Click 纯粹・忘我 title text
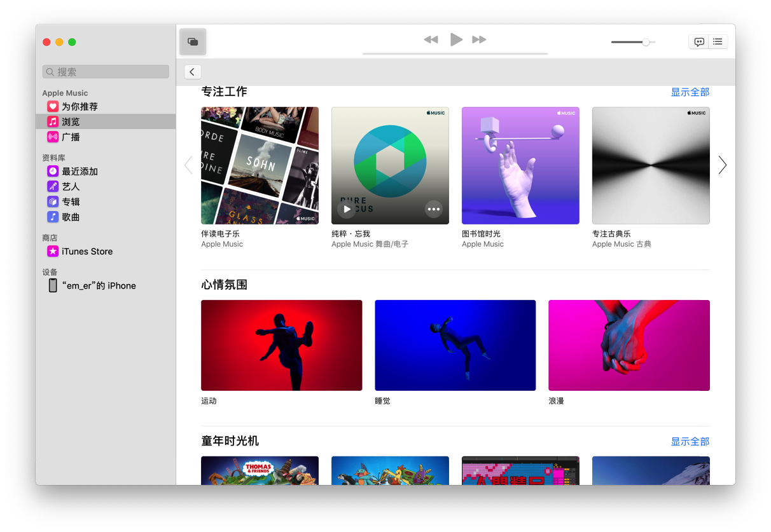The width and height of the screenshot is (771, 532). click(351, 234)
